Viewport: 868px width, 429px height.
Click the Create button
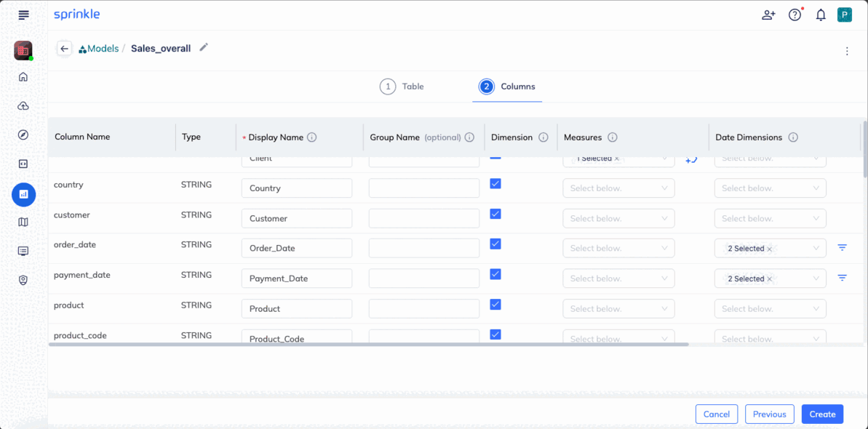pyautogui.click(x=823, y=414)
